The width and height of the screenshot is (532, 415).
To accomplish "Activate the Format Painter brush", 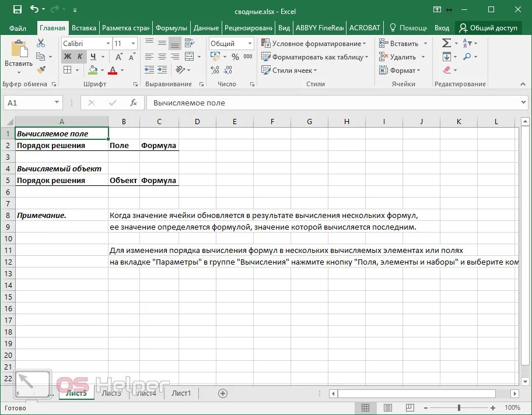I will [41, 70].
